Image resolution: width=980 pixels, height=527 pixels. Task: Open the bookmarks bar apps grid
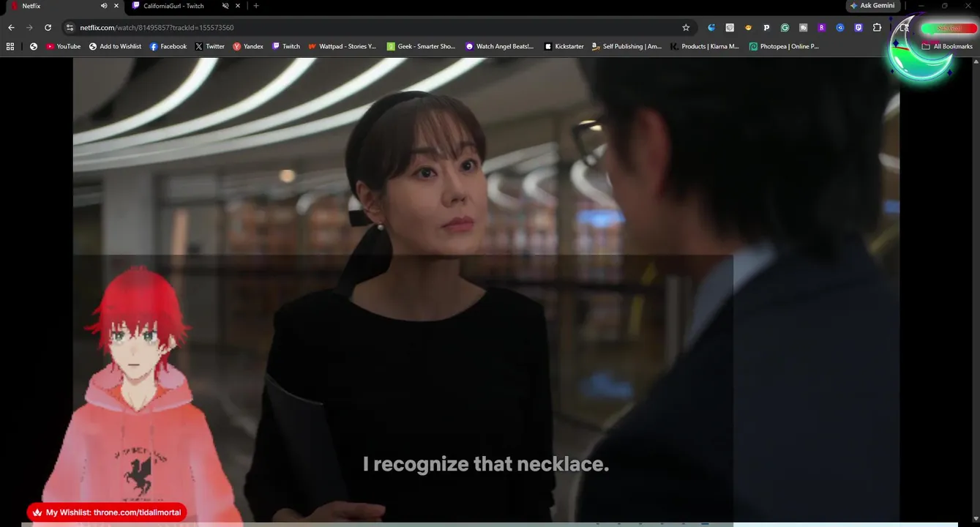coord(10,46)
